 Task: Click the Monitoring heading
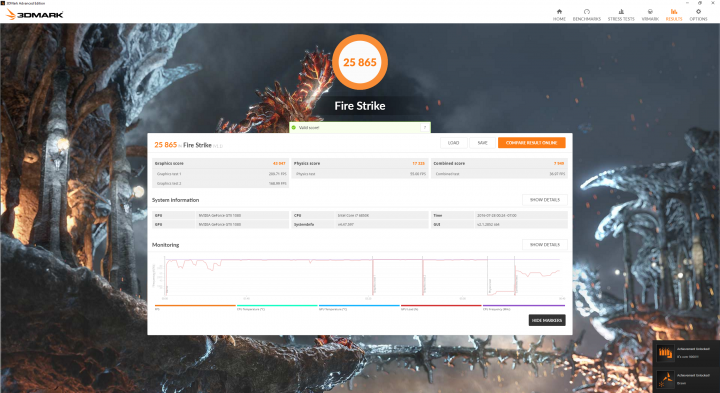point(165,245)
